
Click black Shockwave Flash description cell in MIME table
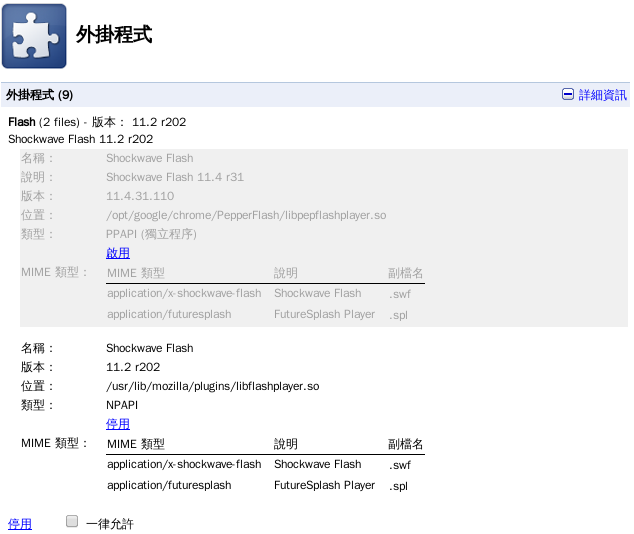click(318, 464)
